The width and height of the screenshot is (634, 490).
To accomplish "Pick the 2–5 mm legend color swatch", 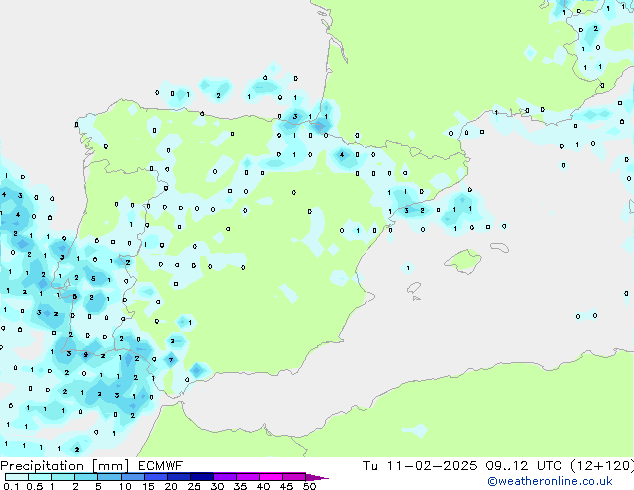I will pos(86,477).
